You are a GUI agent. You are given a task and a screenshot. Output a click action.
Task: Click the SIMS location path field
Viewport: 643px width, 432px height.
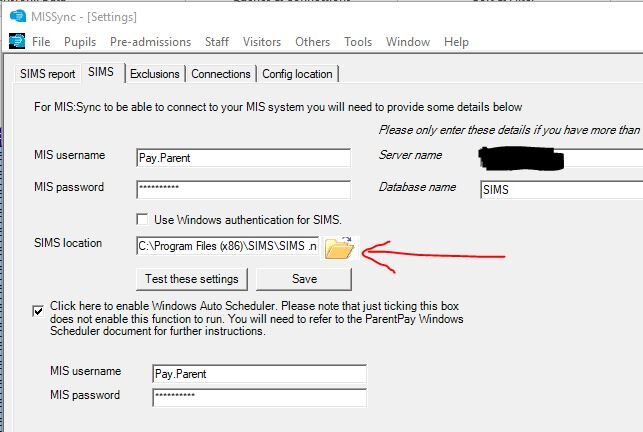coord(227,246)
